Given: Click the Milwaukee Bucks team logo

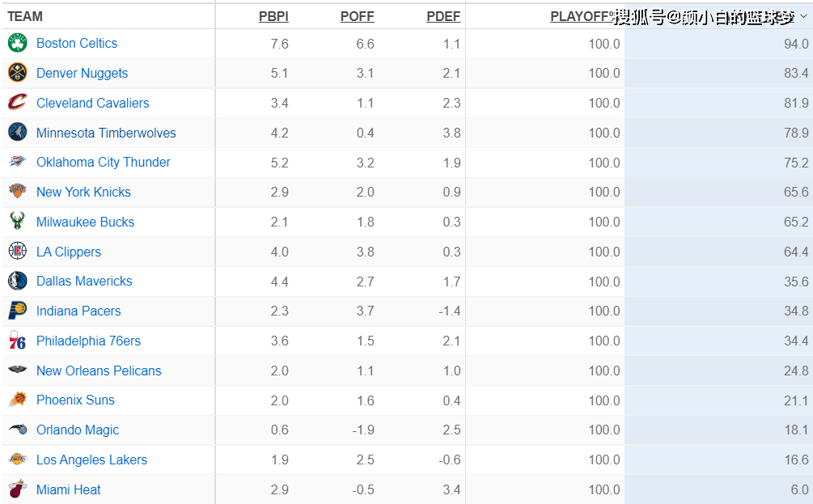Looking at the screenshot, I should tap(18, 222).
